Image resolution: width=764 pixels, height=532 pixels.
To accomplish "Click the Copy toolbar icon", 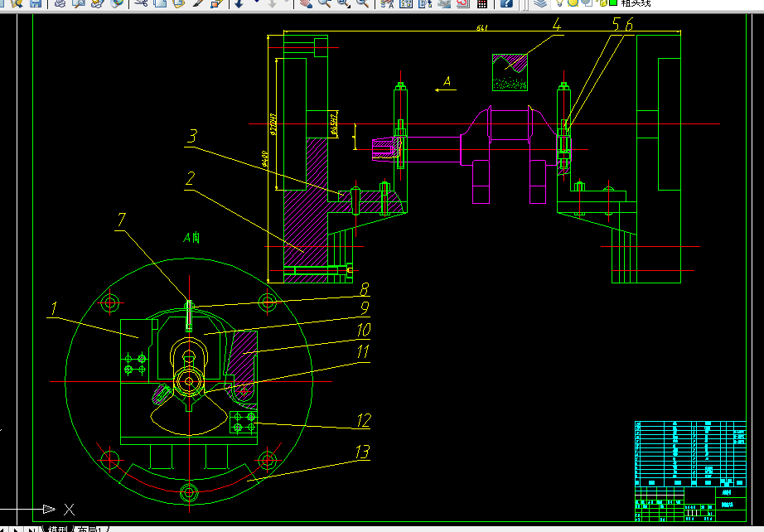I will [160, 3].
